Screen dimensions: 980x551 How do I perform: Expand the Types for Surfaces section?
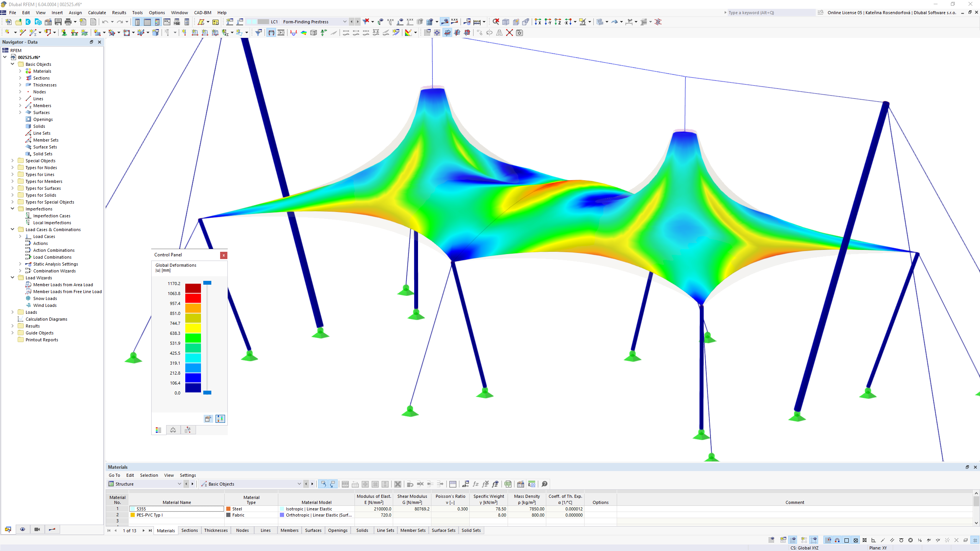point(12,188)
